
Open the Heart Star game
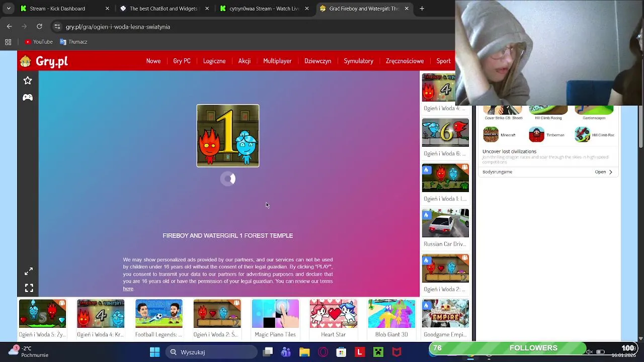tap(334, 319)
